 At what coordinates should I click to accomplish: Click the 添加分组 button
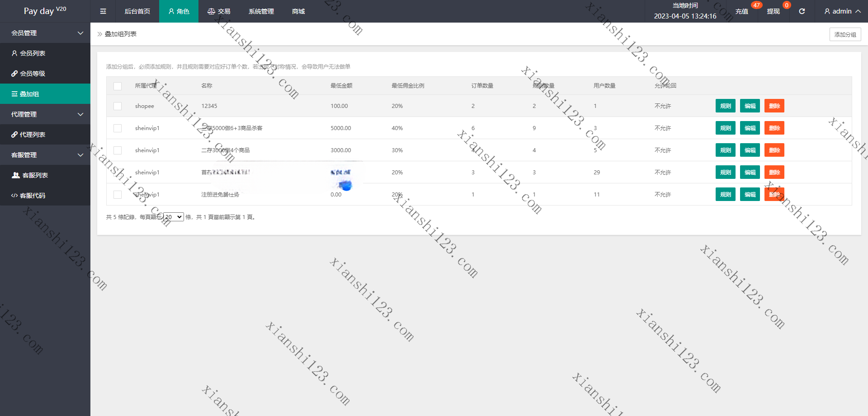point(845,34)
